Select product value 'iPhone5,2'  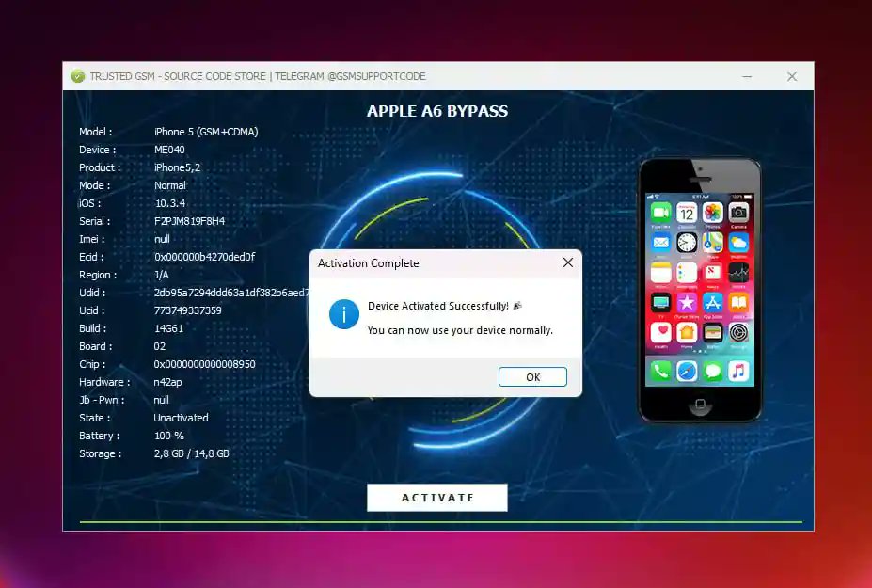tap(177, 167)
